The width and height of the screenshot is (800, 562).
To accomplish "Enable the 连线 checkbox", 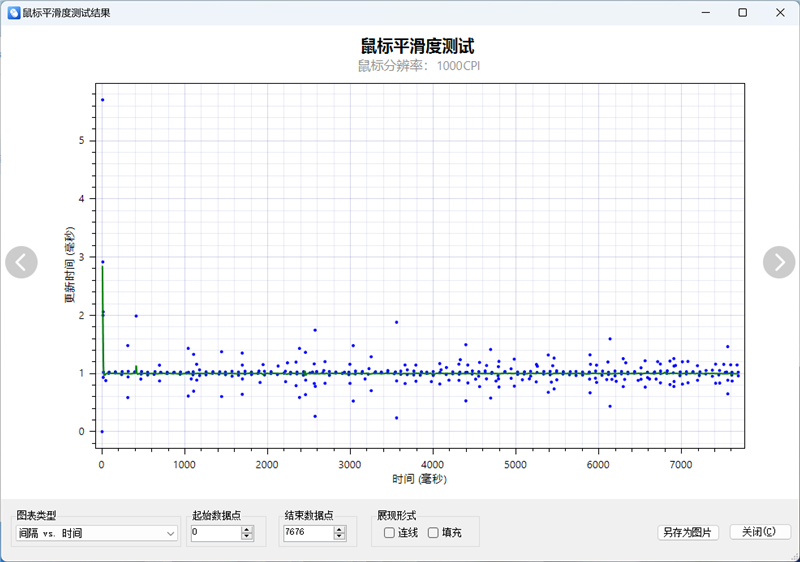I will point(389,533).
